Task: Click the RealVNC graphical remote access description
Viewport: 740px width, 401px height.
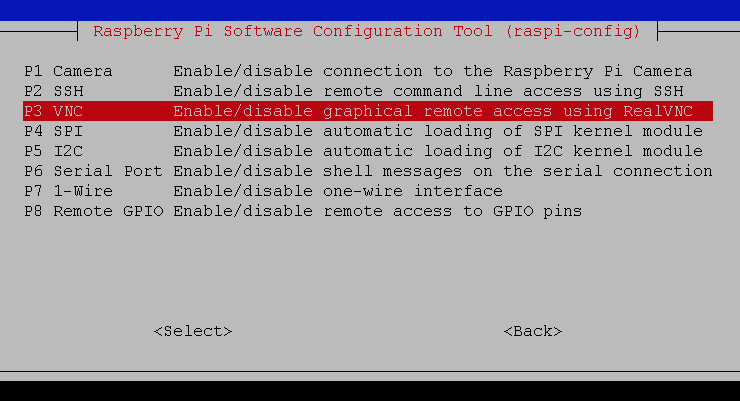Action: pos(432,111)
